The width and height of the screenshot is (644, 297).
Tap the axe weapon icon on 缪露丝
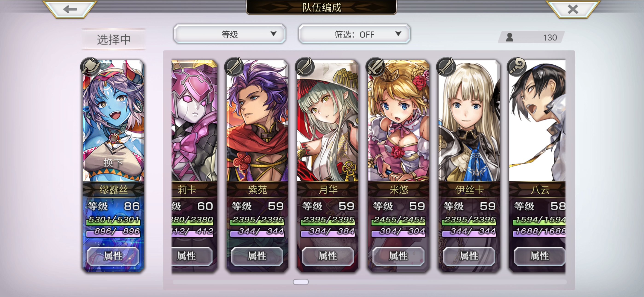click(x=91, y=67)
